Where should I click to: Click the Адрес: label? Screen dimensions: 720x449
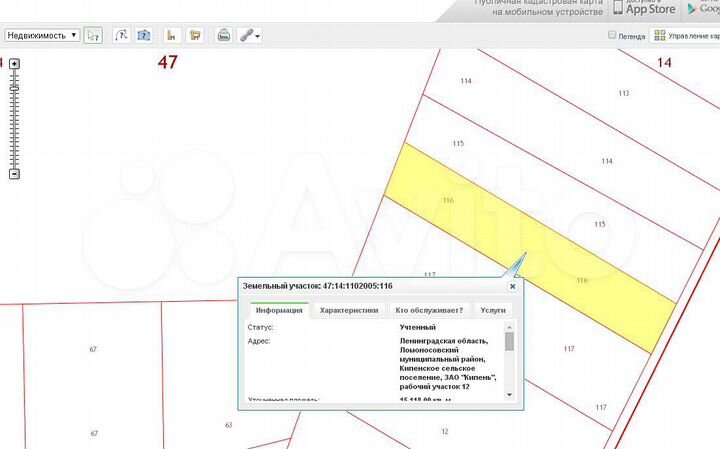[x=259, y=341]
